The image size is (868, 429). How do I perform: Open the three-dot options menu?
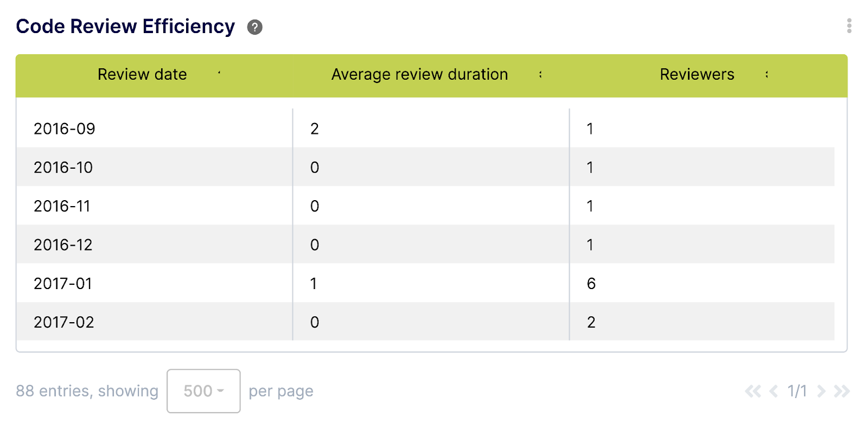849,25
